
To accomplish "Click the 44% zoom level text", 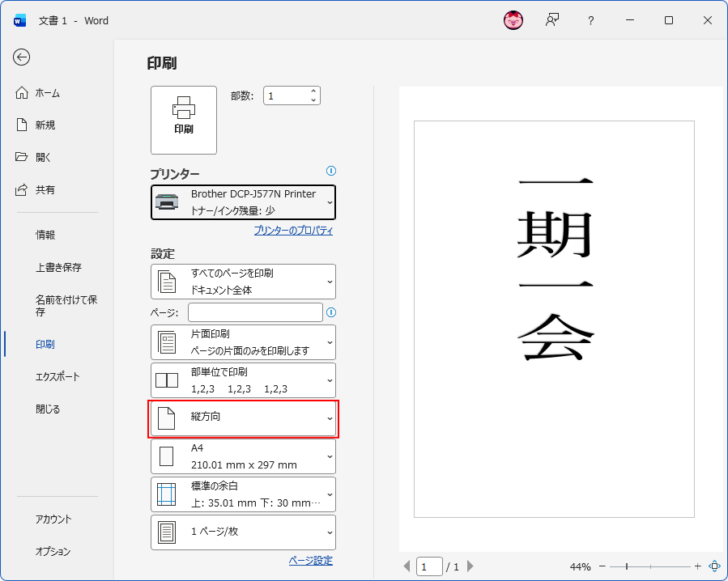I will coord(580,567).
